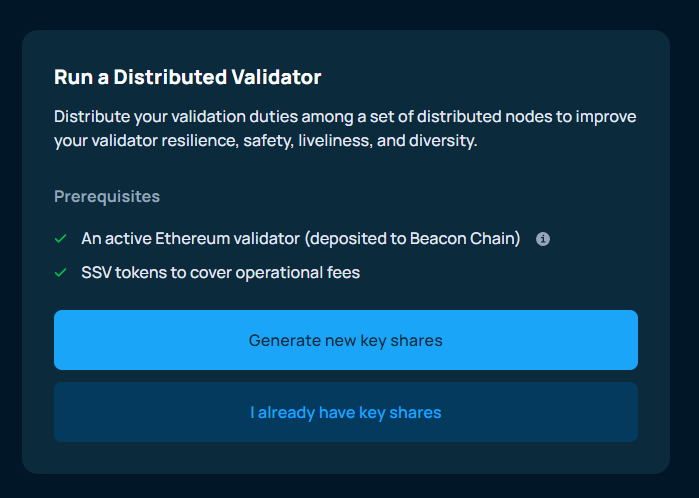
Task: Click the word SSV in the prerequisites
Action: (97, 272)
